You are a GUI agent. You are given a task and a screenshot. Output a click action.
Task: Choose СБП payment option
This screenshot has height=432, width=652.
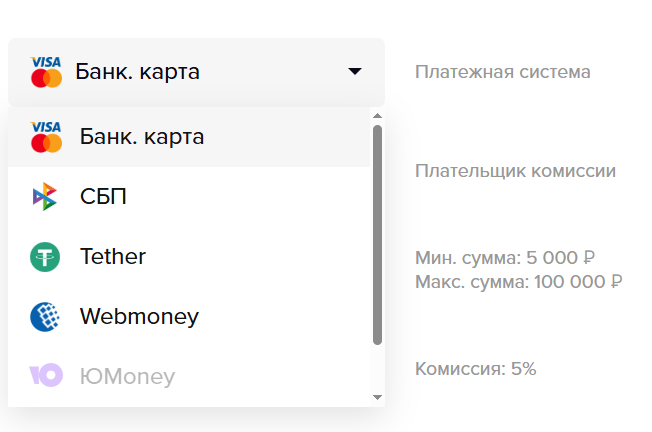(103, 197)
